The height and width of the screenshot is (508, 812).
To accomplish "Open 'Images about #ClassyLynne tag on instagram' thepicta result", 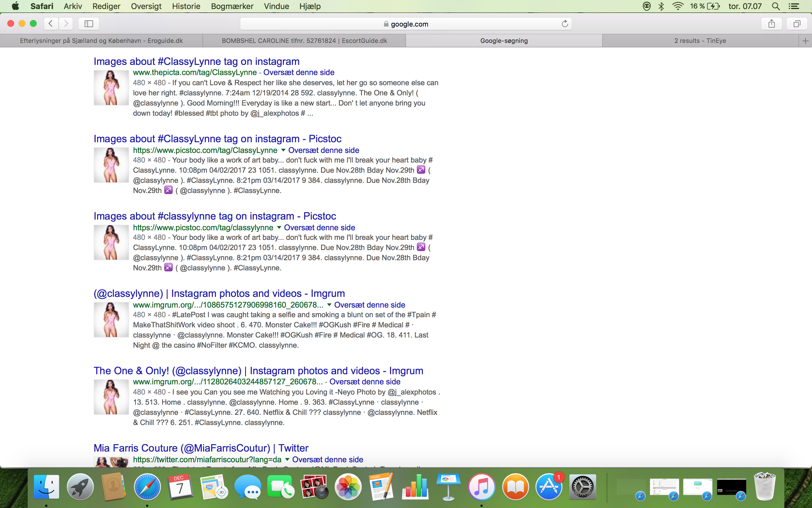I will [196, 62].
